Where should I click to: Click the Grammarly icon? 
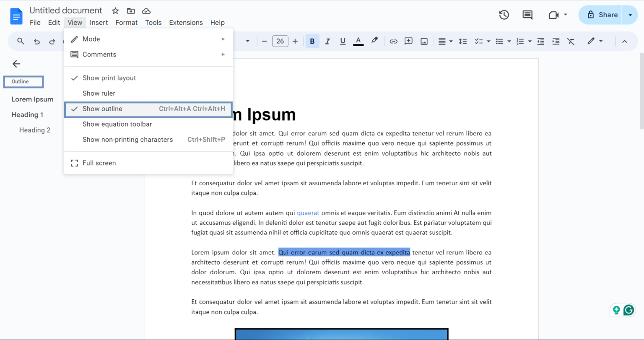click(628, 310)
